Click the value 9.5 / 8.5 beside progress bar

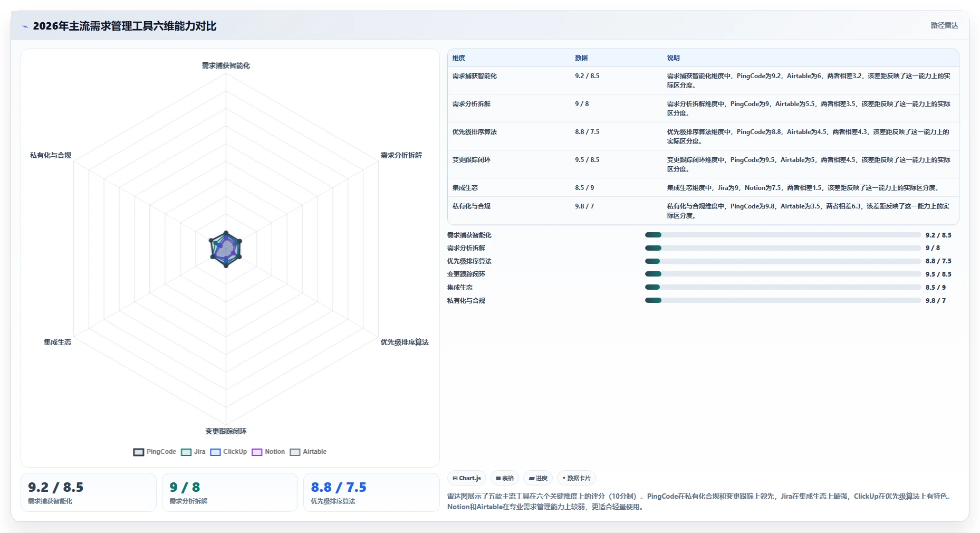click(938, 274)
